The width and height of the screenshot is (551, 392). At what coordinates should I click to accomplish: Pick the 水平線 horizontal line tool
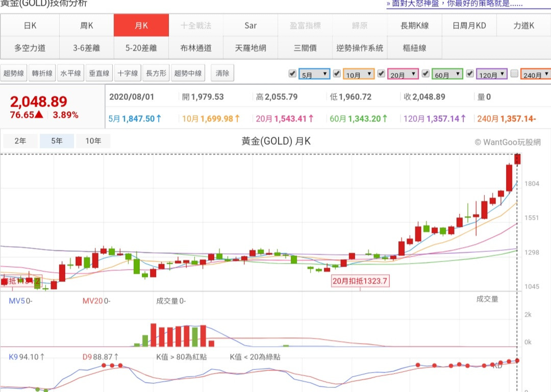click(x=70, y=73)
